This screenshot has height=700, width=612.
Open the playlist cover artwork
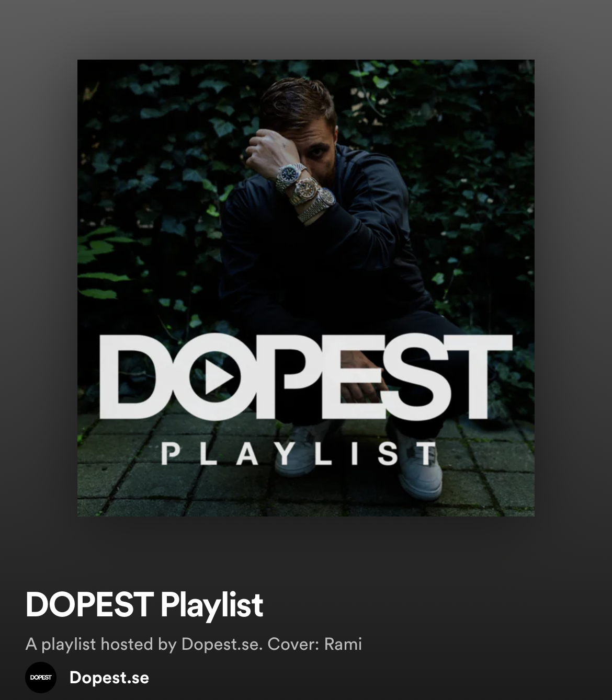[306, 288]
